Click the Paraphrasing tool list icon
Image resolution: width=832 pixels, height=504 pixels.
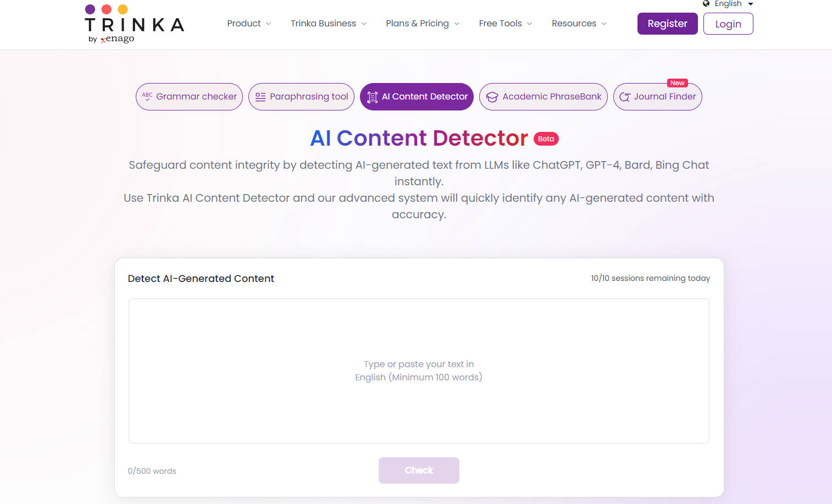(260, 96)
